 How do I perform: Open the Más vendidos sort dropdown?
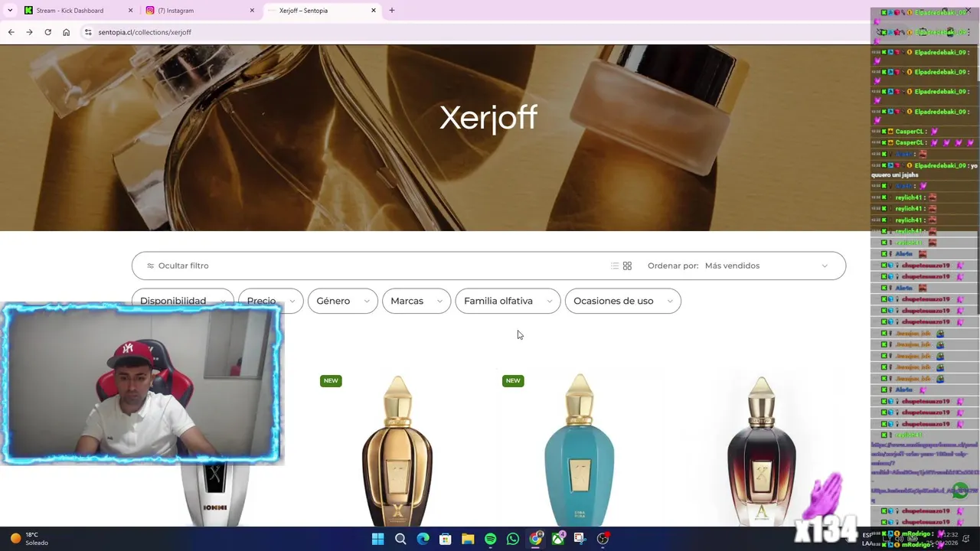coord(766,266)
